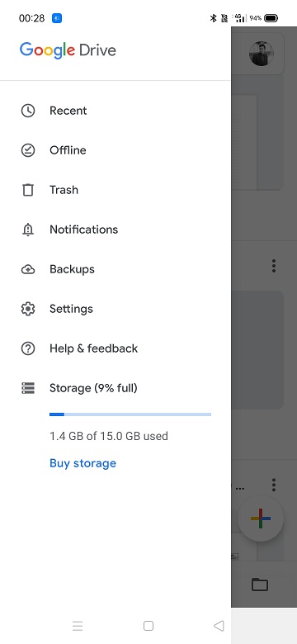Open the upper three-dot file menu
Viewport: 297px width, 644px height.
(274, 266)
